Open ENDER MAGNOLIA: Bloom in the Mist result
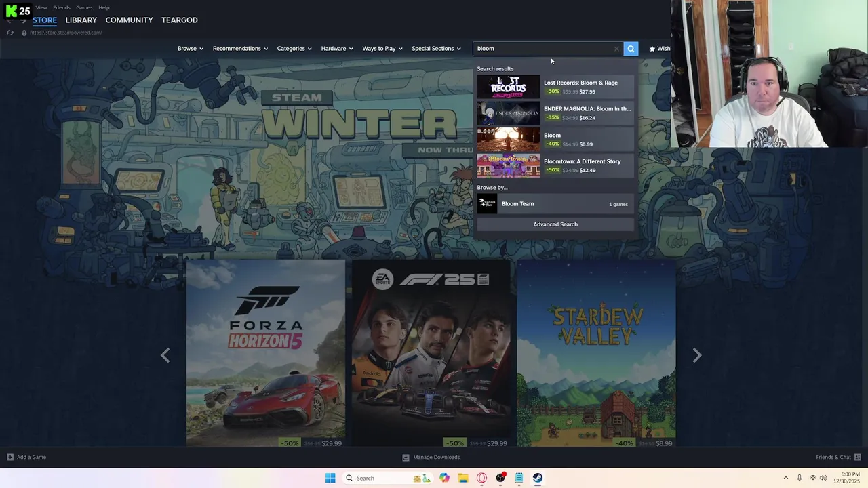The image size is (868, 488). [x=555, y=113]
